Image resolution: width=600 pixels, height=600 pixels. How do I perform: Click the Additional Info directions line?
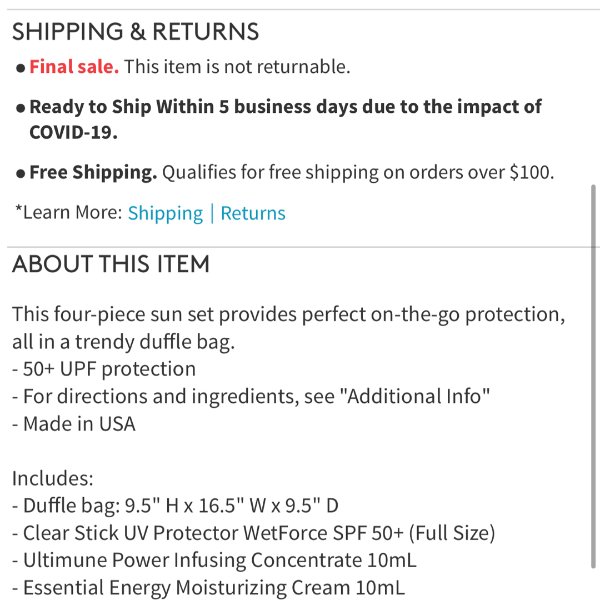251,396
